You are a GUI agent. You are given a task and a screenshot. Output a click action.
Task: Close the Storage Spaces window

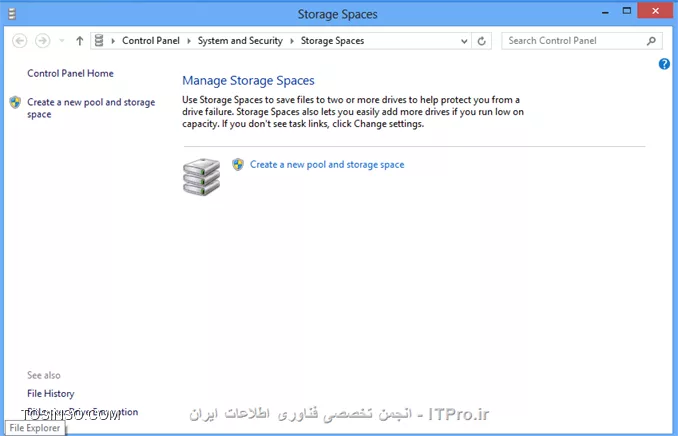(x=656, y=11)
